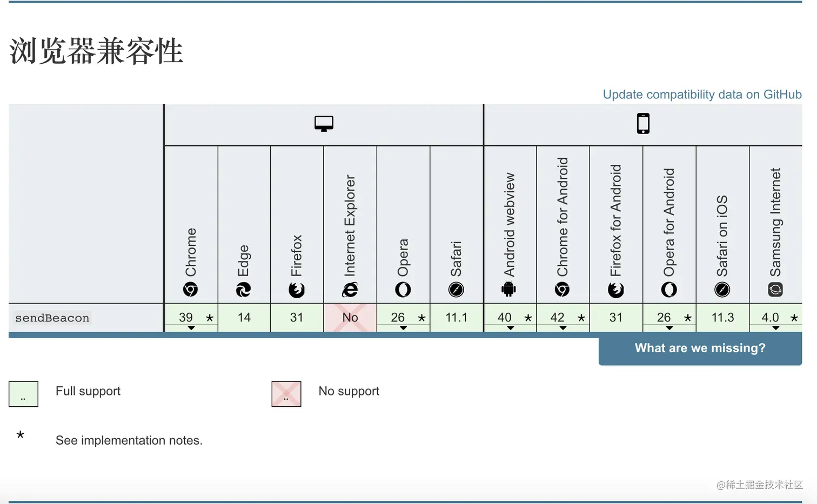Click the Safari compass icon
Screen dimensions: 817x504
[457, 290]
